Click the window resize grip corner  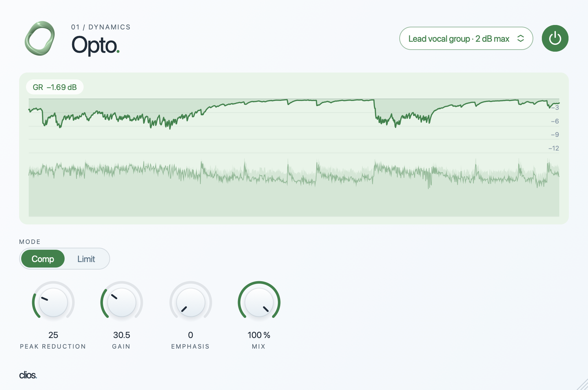point(583,385)
